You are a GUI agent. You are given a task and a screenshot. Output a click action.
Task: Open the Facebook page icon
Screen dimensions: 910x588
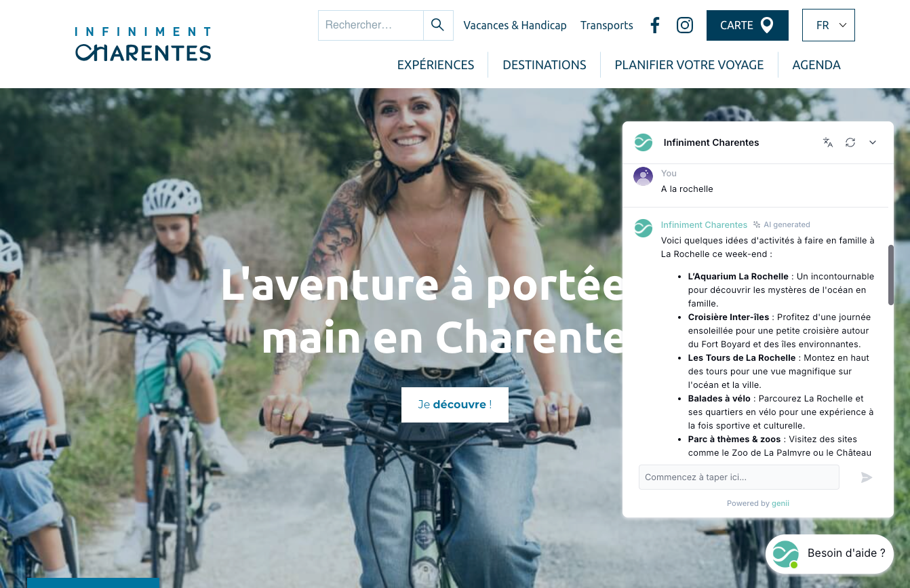(654, 25)
